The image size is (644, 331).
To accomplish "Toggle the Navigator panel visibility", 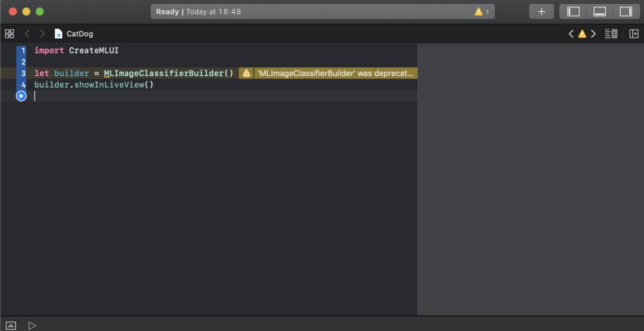I will pyautogui.click(x=574, y=11).
